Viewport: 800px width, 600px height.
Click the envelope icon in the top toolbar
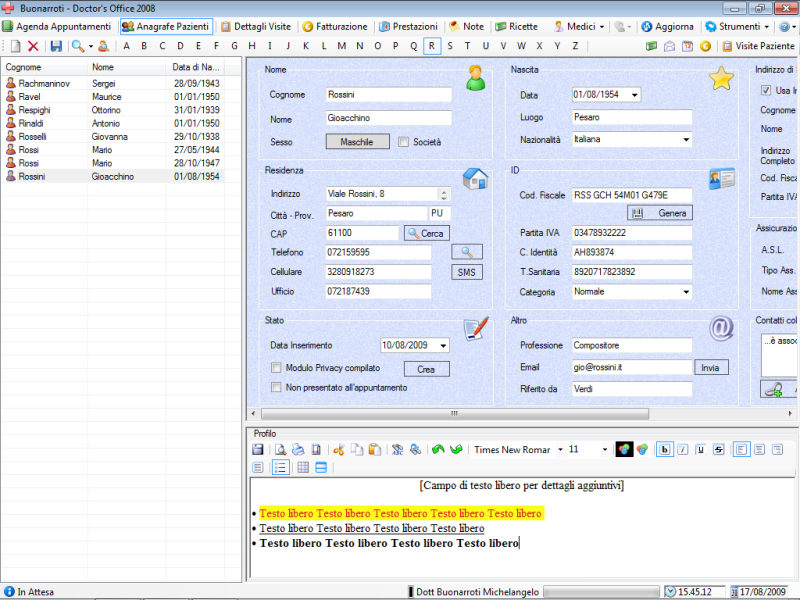[x=669, y=46]
